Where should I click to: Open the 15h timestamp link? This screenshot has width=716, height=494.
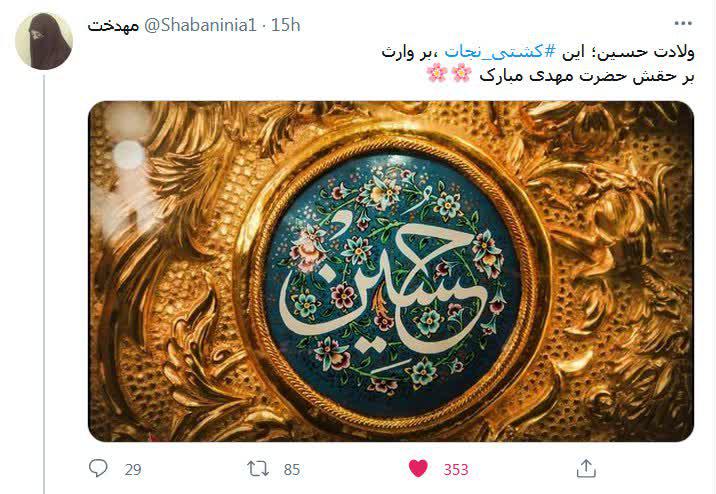[286, 25]
